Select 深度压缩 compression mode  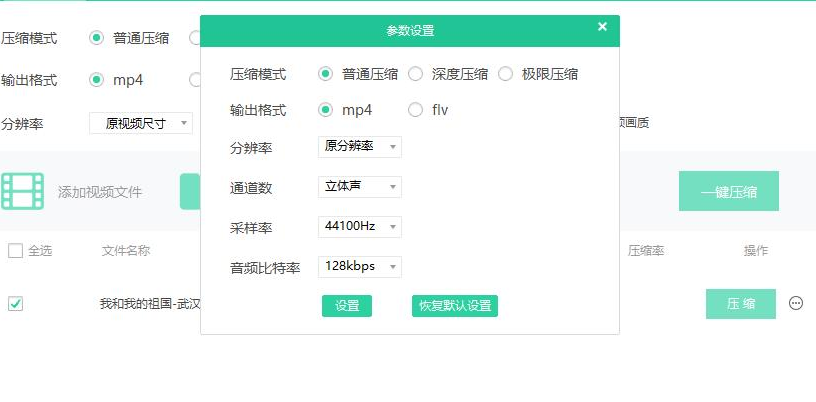point(415,74)
